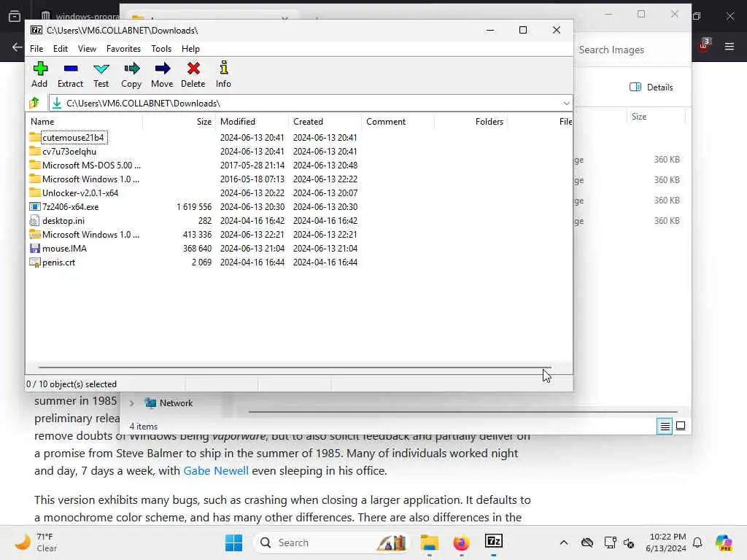747x560 pixels.
Task: Select the Unlocker-v2.0.1-x64 folder
Action: (x=80, y=192)
